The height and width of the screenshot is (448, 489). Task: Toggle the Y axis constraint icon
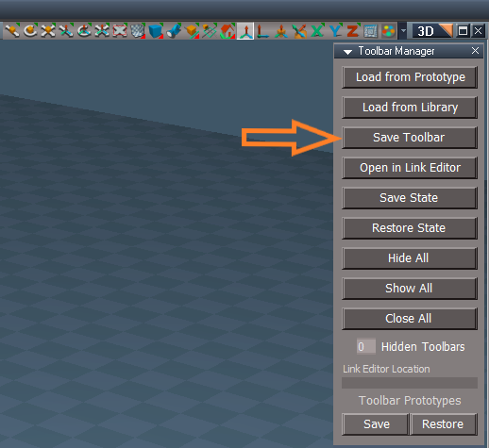335,31
